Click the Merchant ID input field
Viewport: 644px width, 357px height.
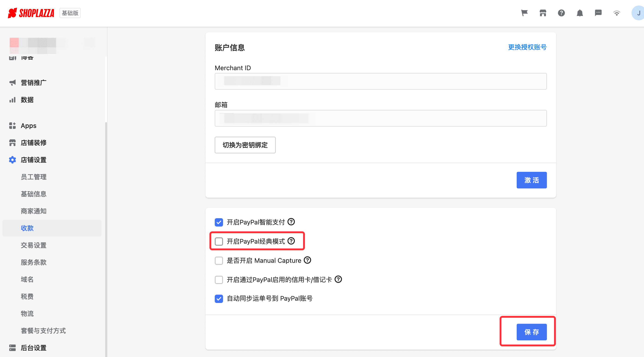[381, 81]
